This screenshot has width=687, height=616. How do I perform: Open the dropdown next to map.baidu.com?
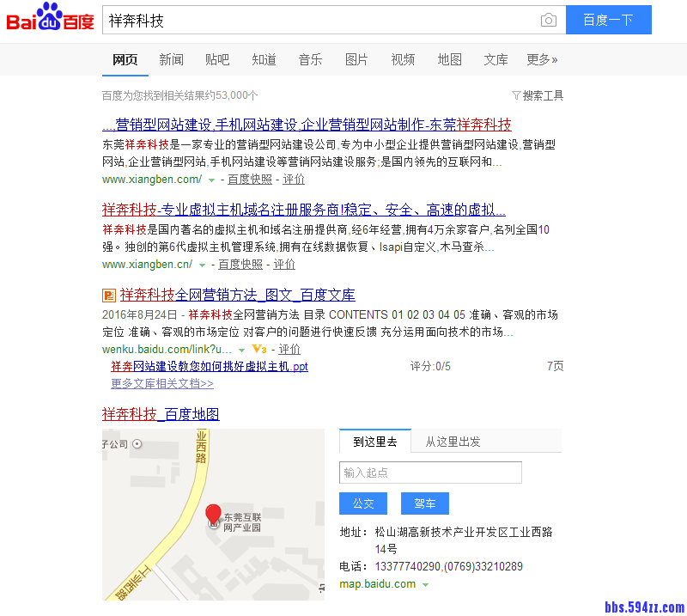tap(426, 583)
